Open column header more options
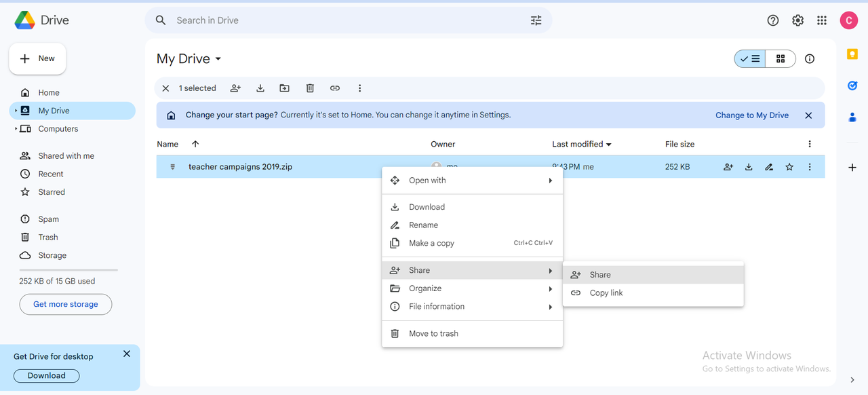Screen dimensions: 868x395 click(810, 144)
